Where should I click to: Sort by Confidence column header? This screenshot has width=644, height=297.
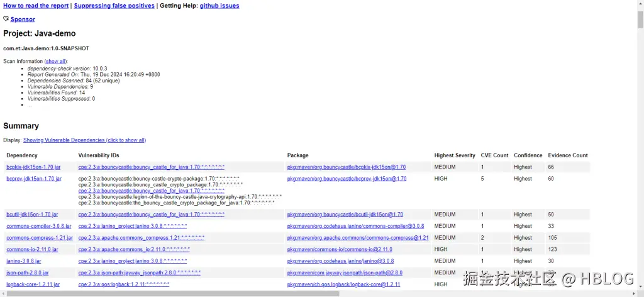pyautogui.click(x=528, y=155)
